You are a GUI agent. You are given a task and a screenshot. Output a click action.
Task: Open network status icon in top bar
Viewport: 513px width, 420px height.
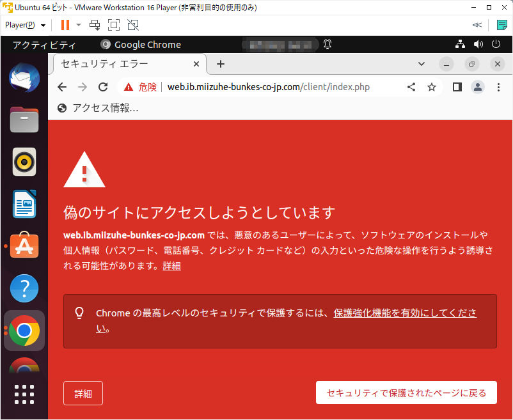(461, 44)
